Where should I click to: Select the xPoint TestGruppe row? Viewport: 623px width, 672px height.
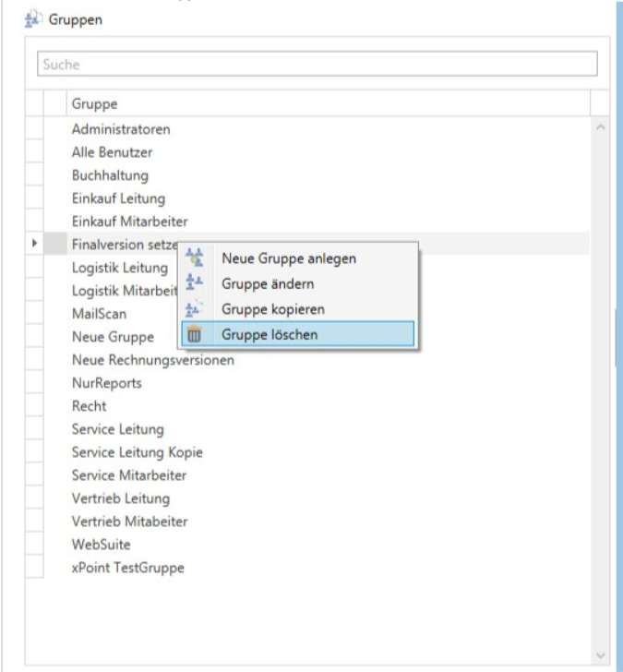click(127, 568)
